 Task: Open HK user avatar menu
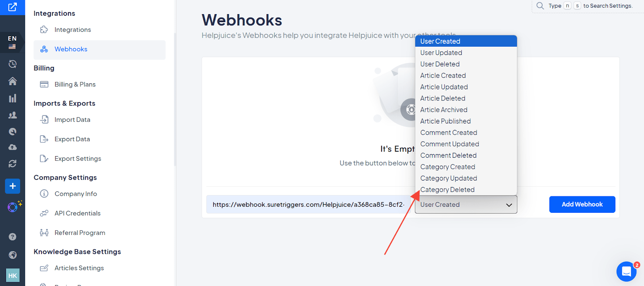12,276
